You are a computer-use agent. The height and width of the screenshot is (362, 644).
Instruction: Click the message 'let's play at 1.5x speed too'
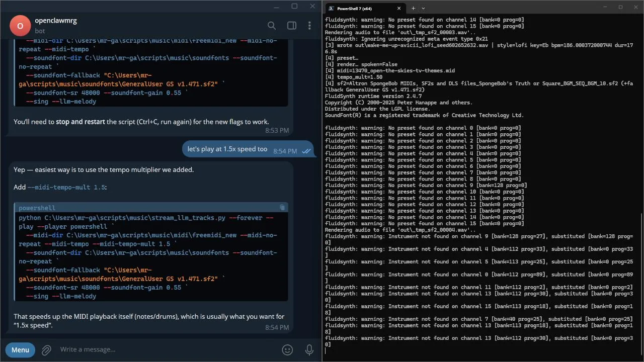[227, 149]
